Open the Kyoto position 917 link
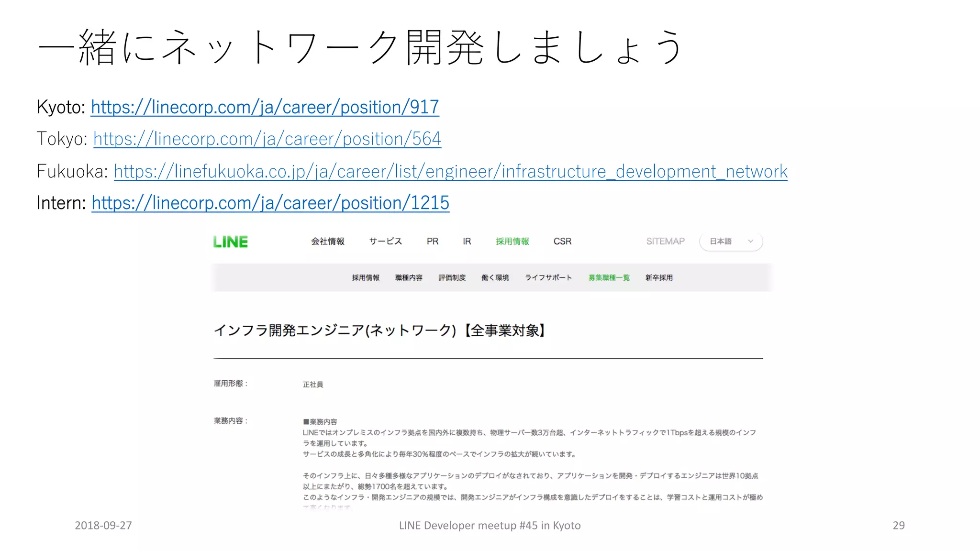 265,107
